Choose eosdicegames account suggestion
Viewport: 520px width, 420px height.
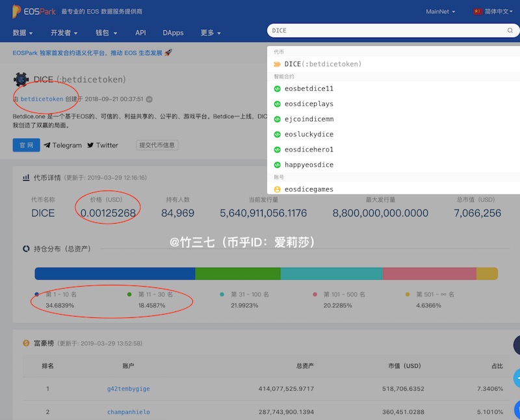click(393, 189)
